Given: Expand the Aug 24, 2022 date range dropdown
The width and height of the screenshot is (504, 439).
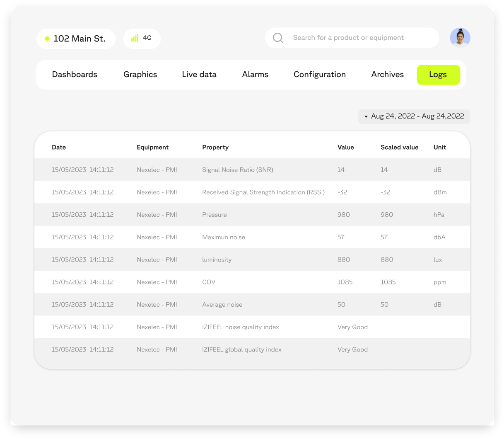Looking at the screenshot, I should pos(414,116).
